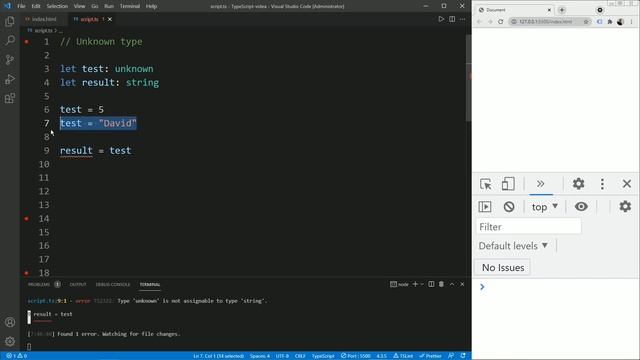Viewport: 640px width, 360px height.
Task: Click the vertical editor scrollbar
Action: click(469, 78)
